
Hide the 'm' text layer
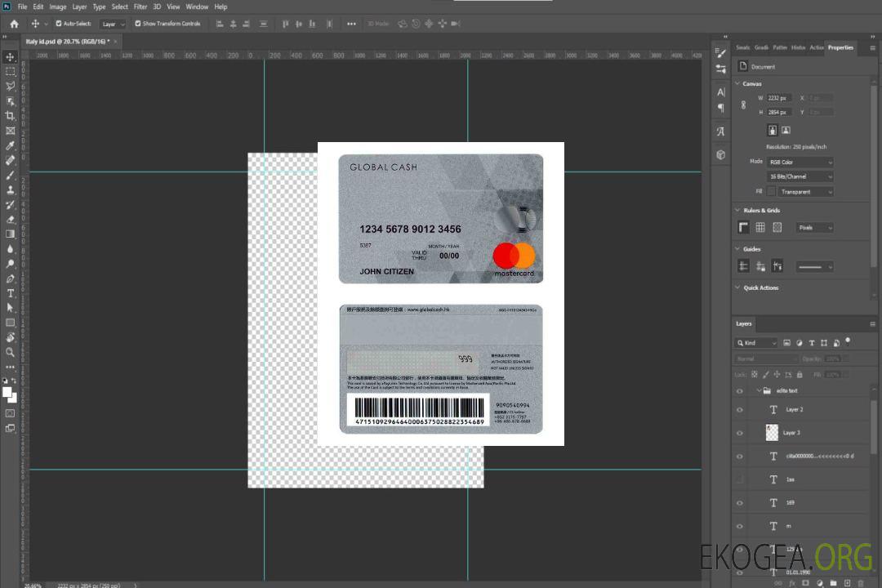(x=740, y=527)
